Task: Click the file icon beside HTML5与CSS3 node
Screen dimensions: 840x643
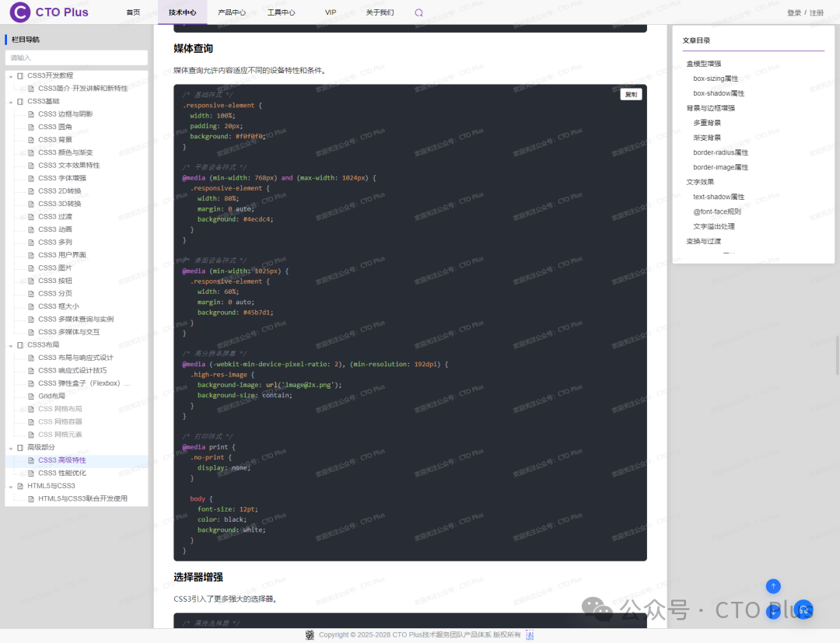Action: (20, 486)
